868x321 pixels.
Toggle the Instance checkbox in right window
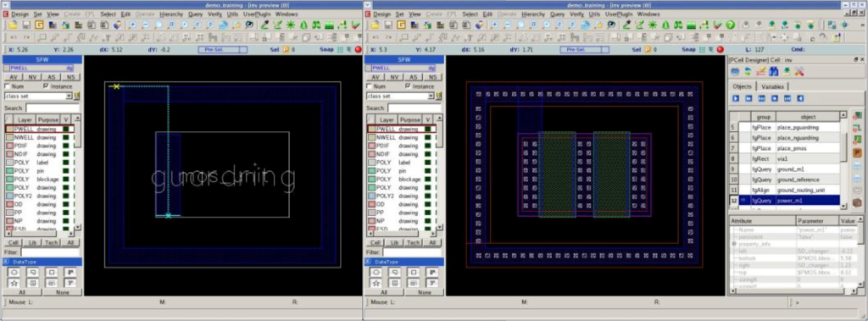click(x=408, y=86)
